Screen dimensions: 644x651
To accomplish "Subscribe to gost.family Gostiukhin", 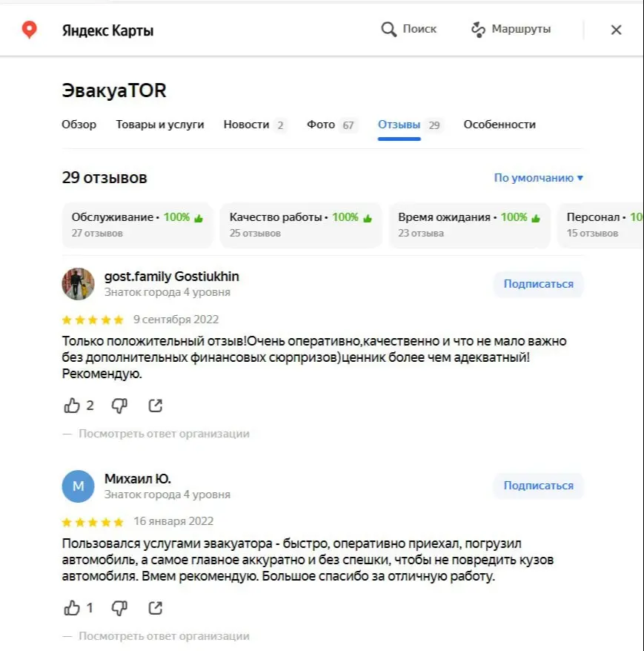I will (538, 284).
